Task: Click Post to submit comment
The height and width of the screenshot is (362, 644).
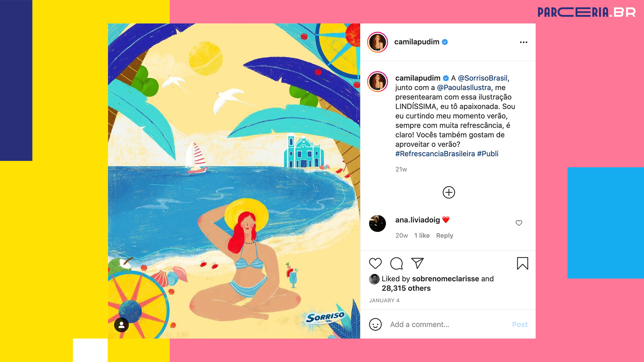Action: (x=520, y=324)
